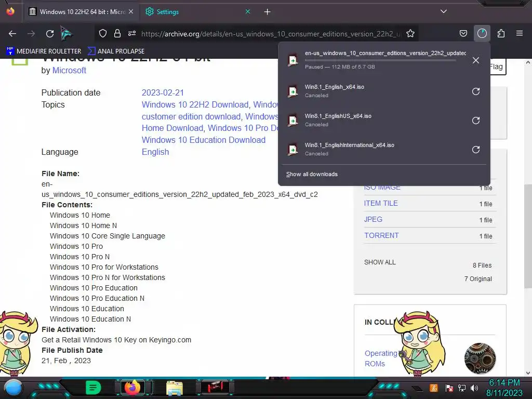Go forward to next page
The image size is (532, 399).
click(31, 34)
